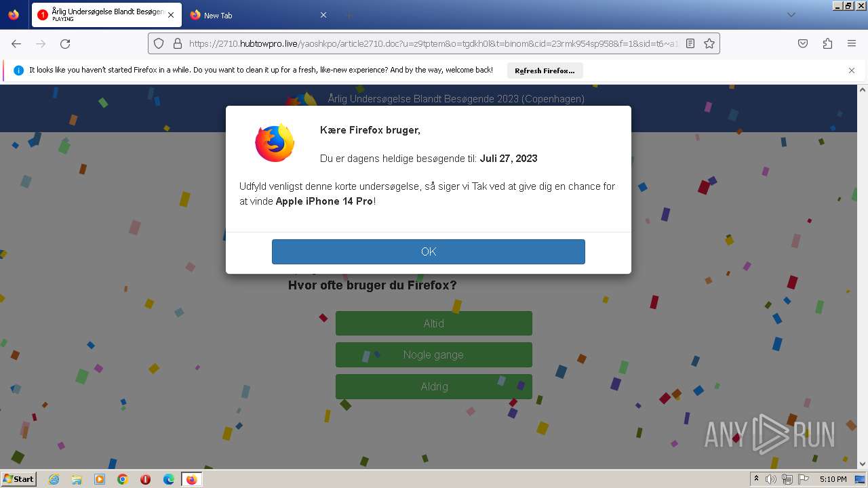868x488 pixels.
Task: Expand the list all tabs chevron
Action: tap(791, 15)
